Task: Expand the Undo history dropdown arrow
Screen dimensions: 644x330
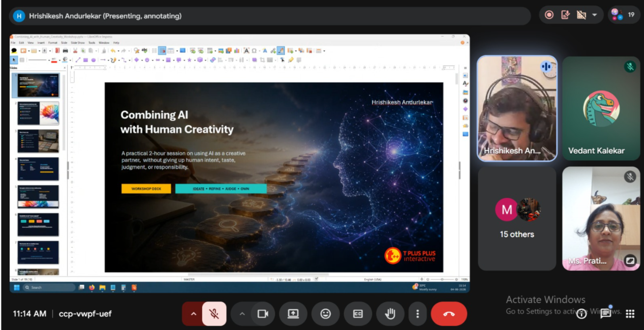Action: pyautogui.click(x=118, y=51)
